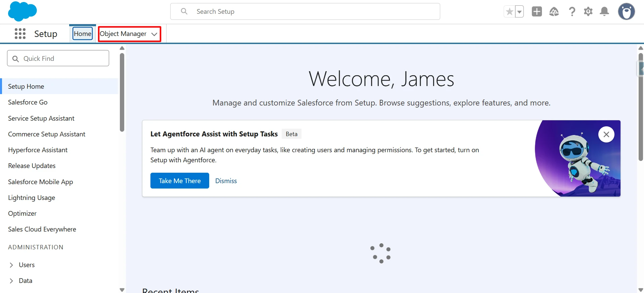Open the notifications bell
Image resolution: width=644 pixels, height=293 pixels.
pyautogui.click(x=604, y=12)
